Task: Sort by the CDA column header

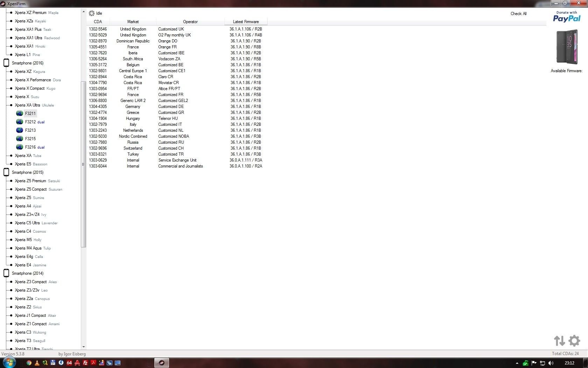Action: pyautogui.click(x=98, y=22)
